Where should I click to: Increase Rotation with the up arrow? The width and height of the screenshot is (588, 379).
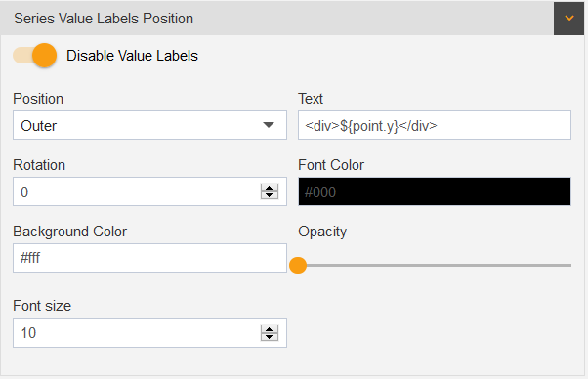(270, 188)
